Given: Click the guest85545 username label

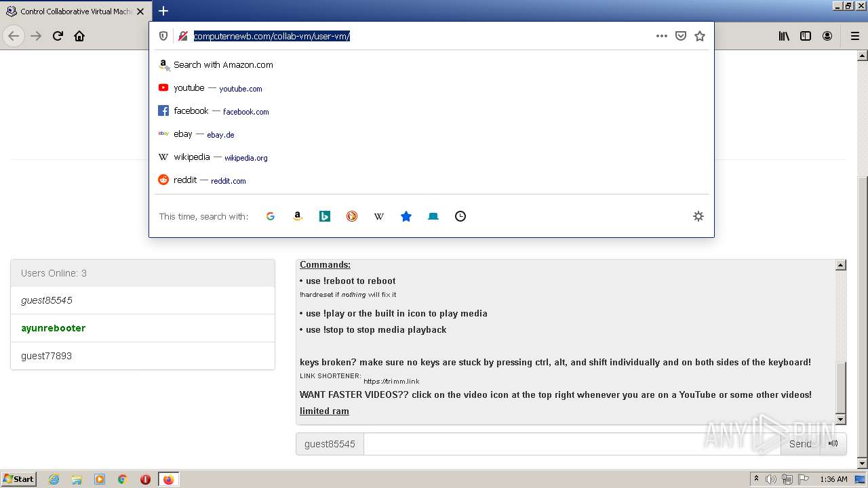Looking at the screenshot, I should coord(330,444).
